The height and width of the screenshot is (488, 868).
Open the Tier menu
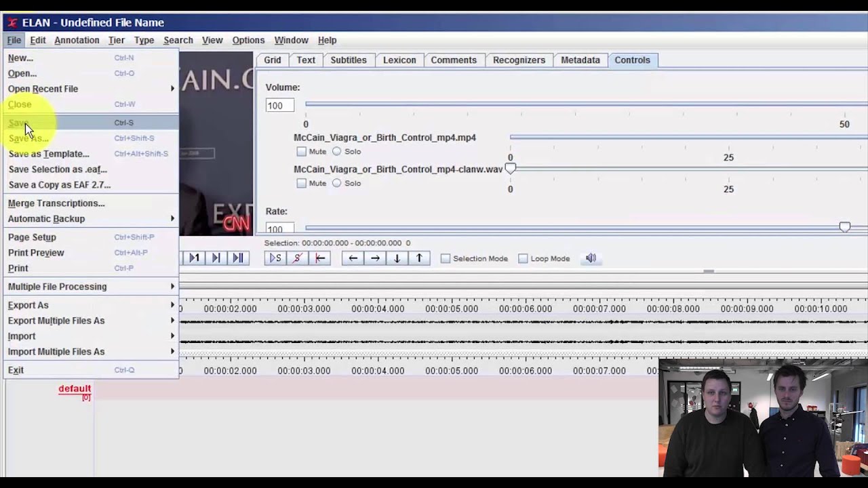click(x=117, y=40)
